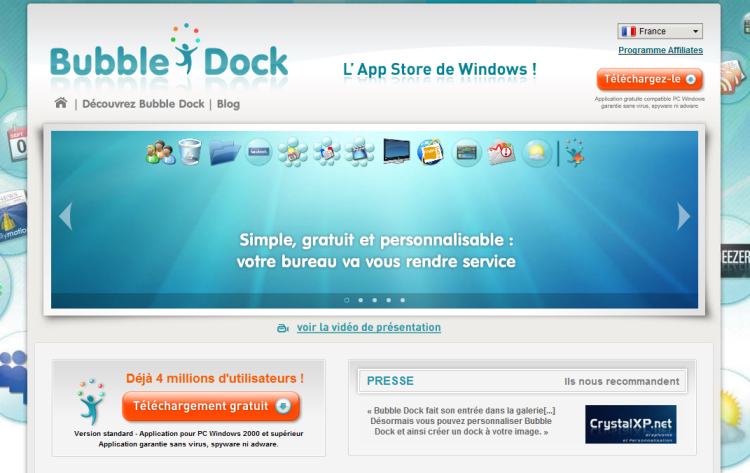Screen dimensions: 750x473
Task: Click the Facebook bubble in the dock
Action: click(259, 152)
